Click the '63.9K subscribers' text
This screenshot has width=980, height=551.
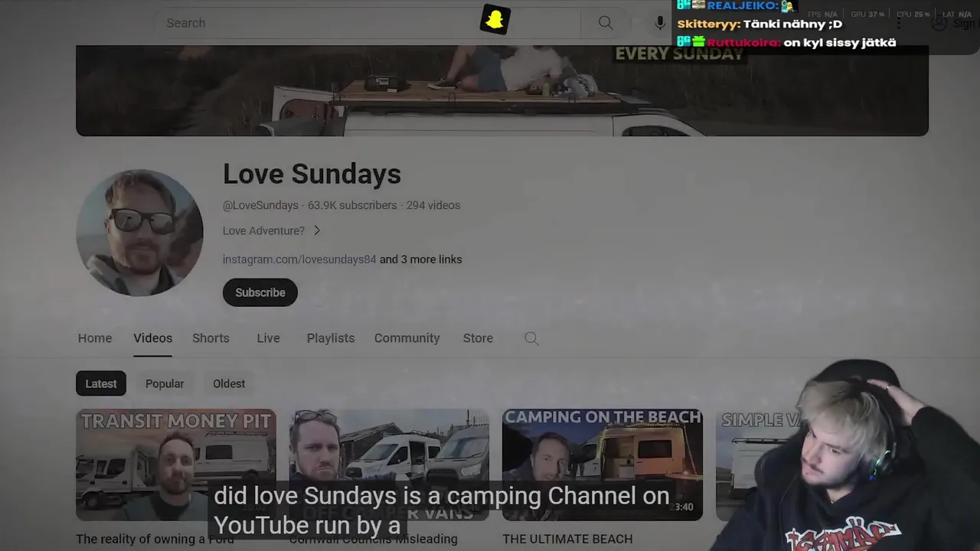click(x=352, y=205)
